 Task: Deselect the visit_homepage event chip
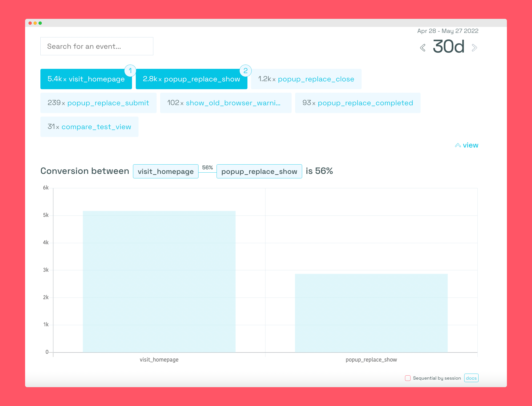(x=86, y=79)
